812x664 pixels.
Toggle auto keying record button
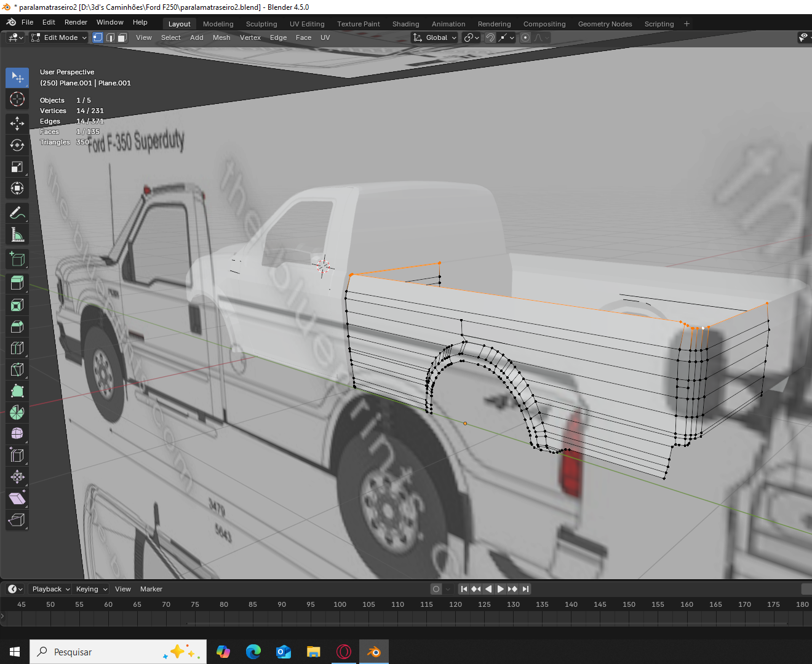436,589
